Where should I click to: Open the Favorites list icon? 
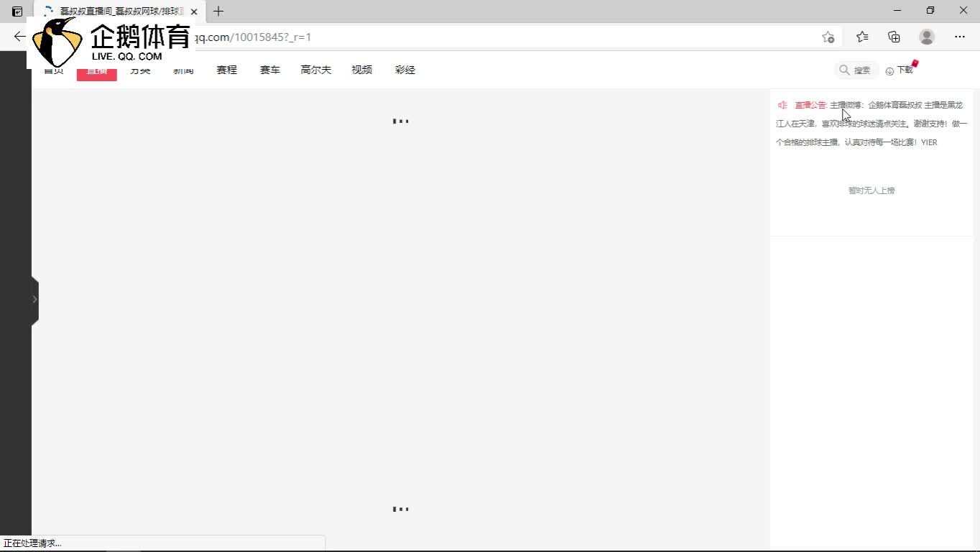(x=862, y=37)
